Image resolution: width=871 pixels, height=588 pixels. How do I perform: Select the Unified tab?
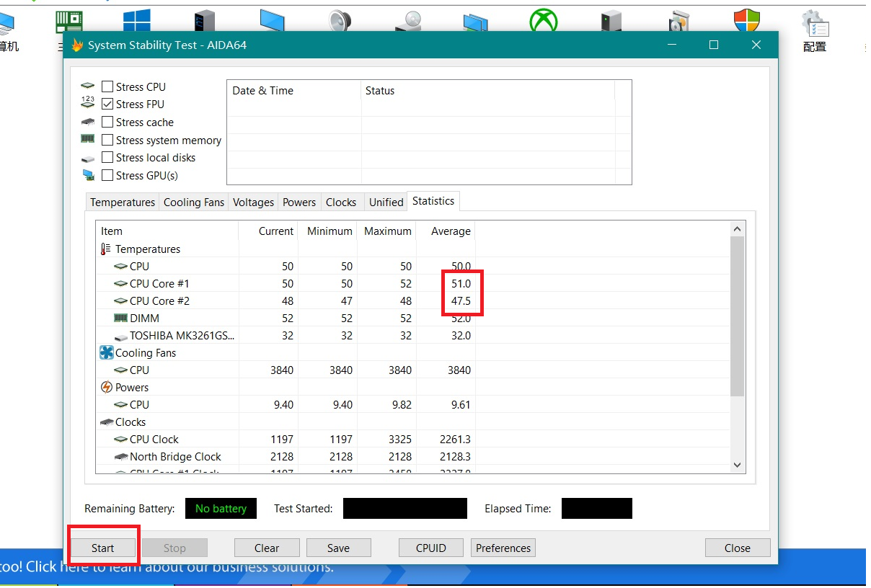pos(386,202)
